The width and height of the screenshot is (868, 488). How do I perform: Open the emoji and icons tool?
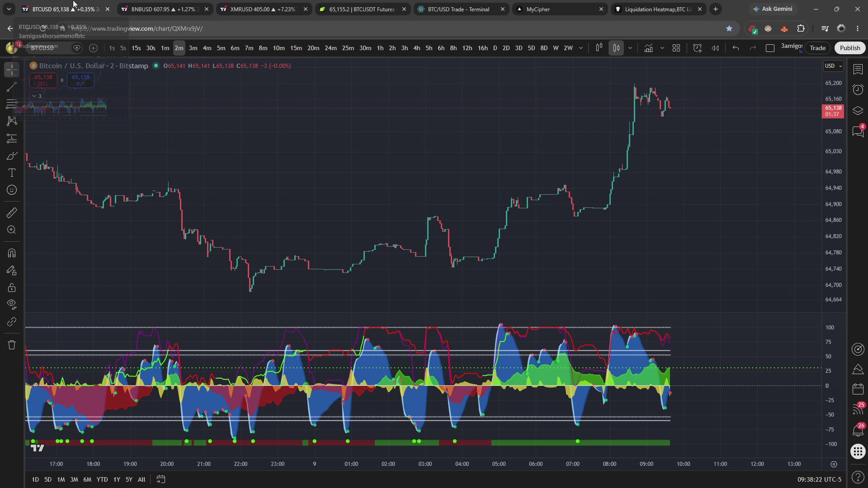pyautogui.click(x=12, y=190)
